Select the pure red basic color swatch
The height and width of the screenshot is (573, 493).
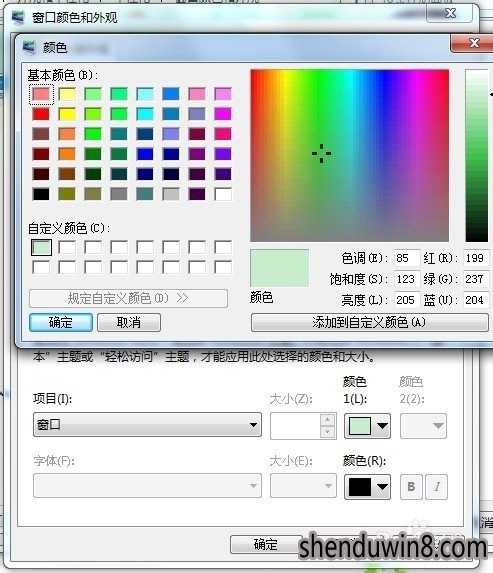(41, 114)
